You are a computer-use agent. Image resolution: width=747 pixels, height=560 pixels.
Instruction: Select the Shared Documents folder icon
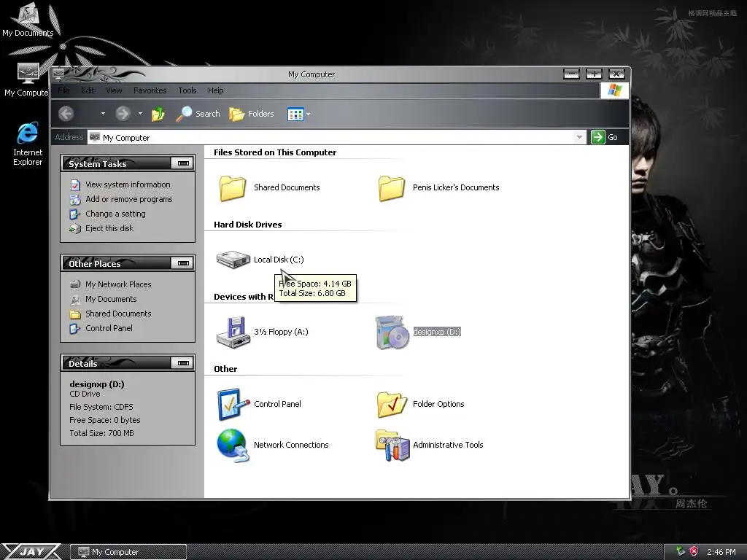coord(233,188)
